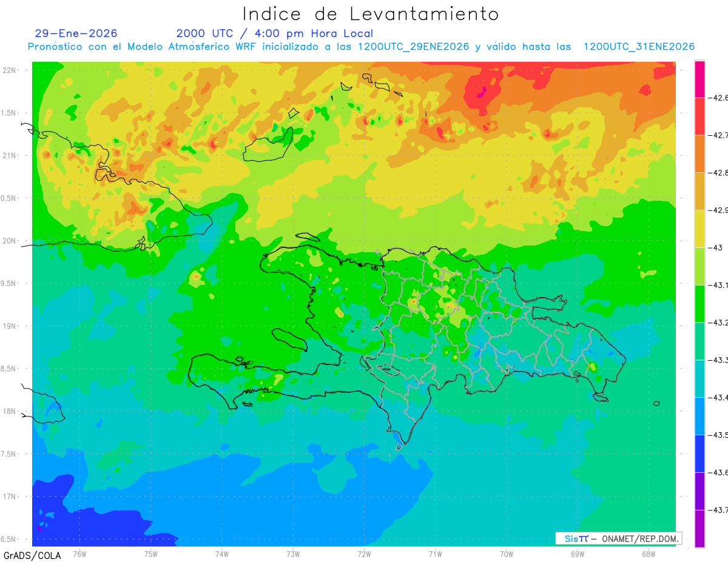Choose the lime swatch between -43 and -43.1
728x562 pixels.
pyautogui.click(x=699, y=266)
